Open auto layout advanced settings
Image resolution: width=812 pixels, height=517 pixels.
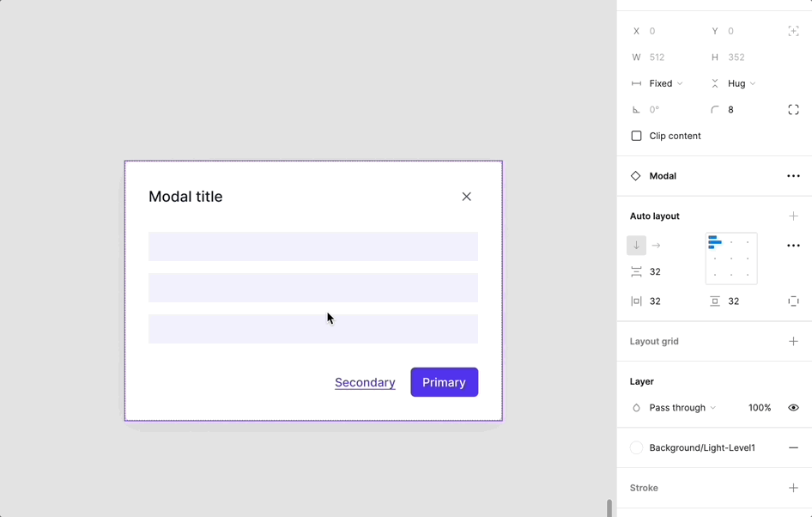click(x=793, y=246)
